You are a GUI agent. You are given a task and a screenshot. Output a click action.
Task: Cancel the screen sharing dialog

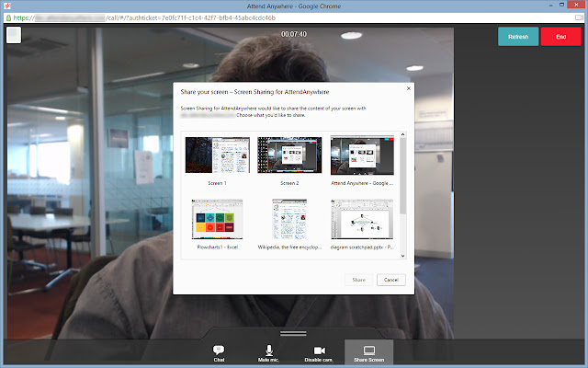coord(390,280)
